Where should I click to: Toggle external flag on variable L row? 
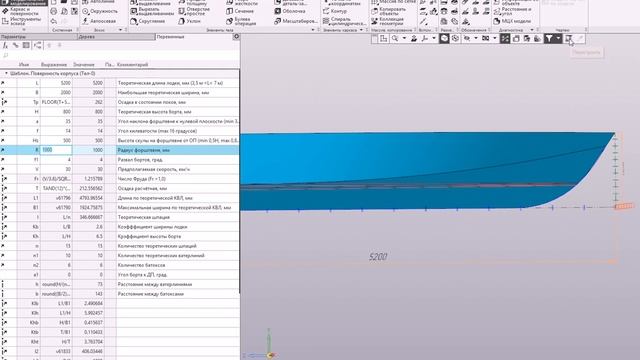[x=3, y=83]
